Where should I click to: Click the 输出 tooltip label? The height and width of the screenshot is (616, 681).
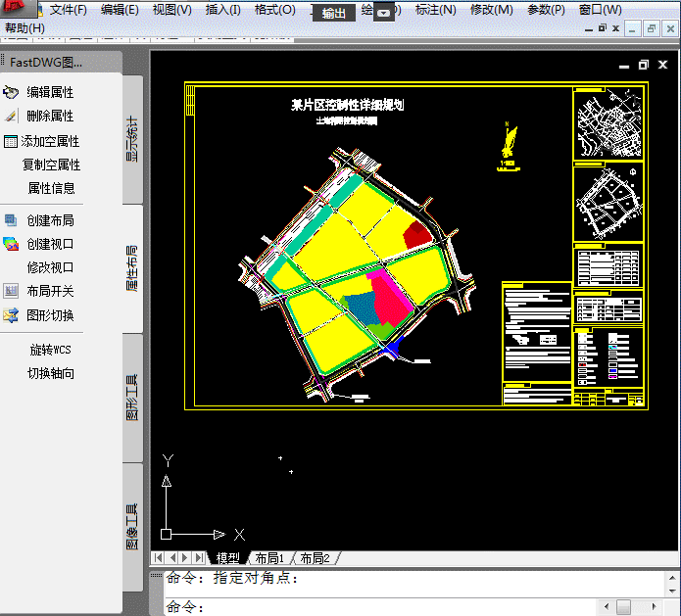[333, 14]
